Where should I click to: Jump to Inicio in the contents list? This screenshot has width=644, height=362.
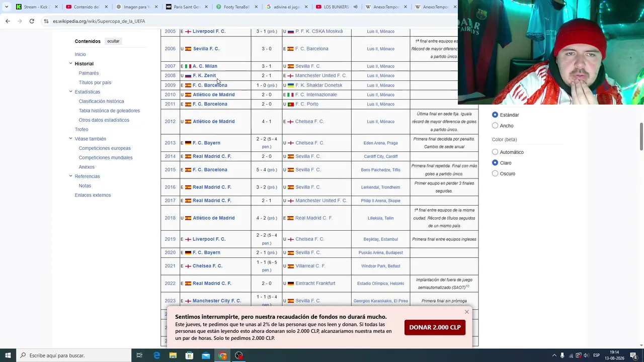[80, 54]
